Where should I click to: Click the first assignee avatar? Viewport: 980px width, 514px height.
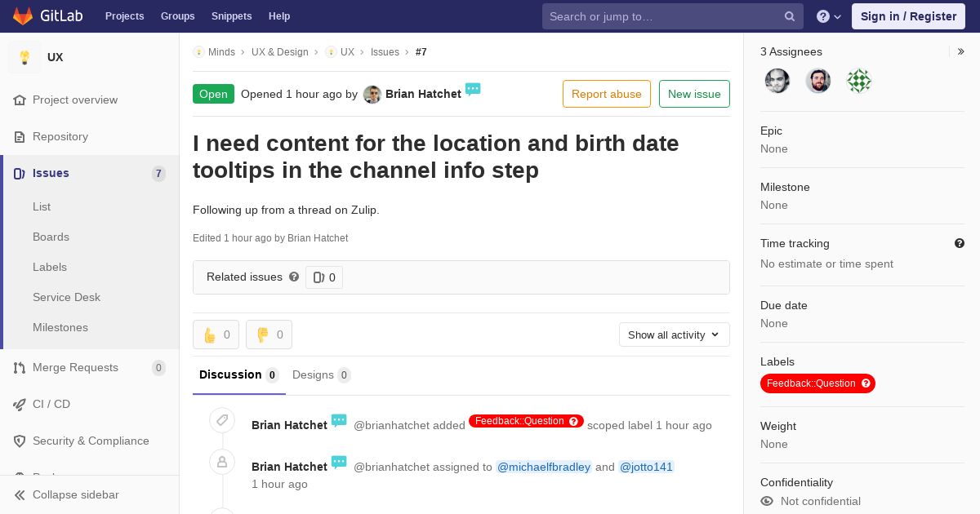coord(777,81)
